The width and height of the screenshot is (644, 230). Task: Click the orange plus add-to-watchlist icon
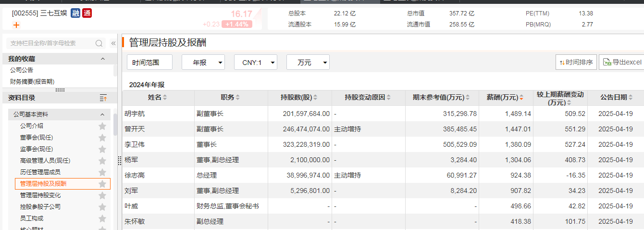[x=16, y=25]
